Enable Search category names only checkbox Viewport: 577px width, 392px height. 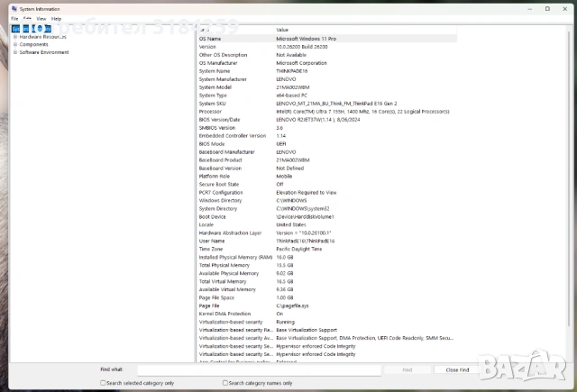click(225, 383)
